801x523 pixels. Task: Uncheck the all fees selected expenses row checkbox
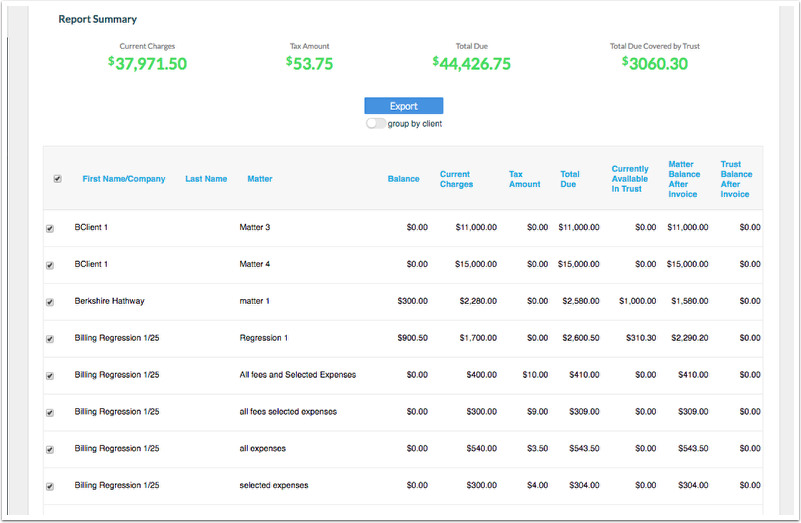click(50, 412)
